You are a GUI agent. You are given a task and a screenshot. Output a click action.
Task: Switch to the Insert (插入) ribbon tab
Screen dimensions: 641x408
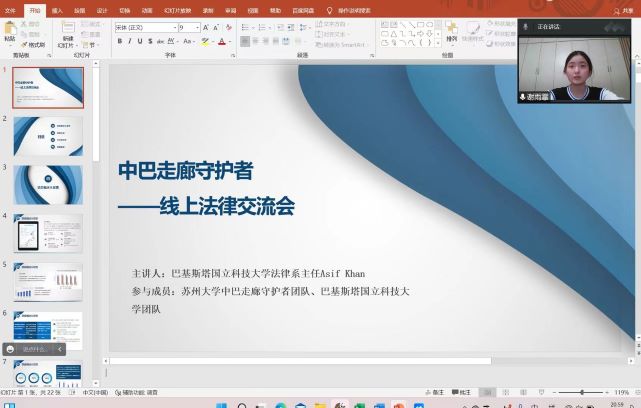(57, 10)
